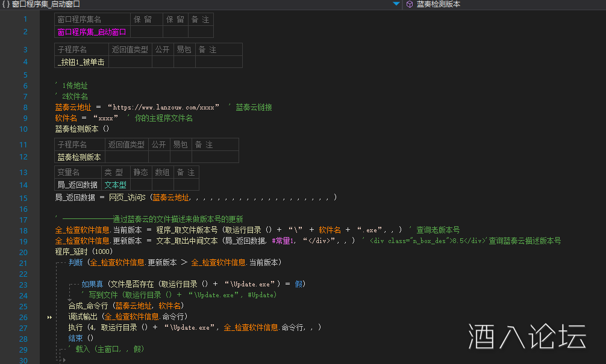Click the 判断 statement on line 21
This screenshot has height=364, width=606.
tap(76, 263)
